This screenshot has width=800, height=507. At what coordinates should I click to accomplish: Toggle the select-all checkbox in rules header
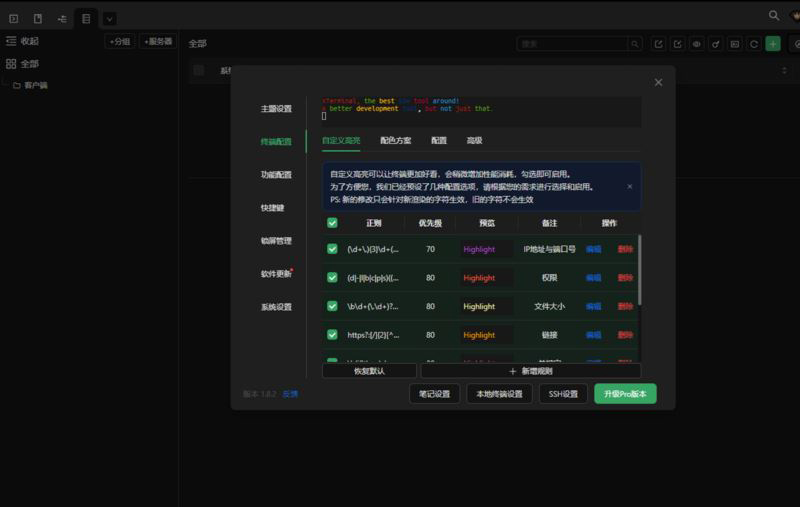click(x=332, y=223)
